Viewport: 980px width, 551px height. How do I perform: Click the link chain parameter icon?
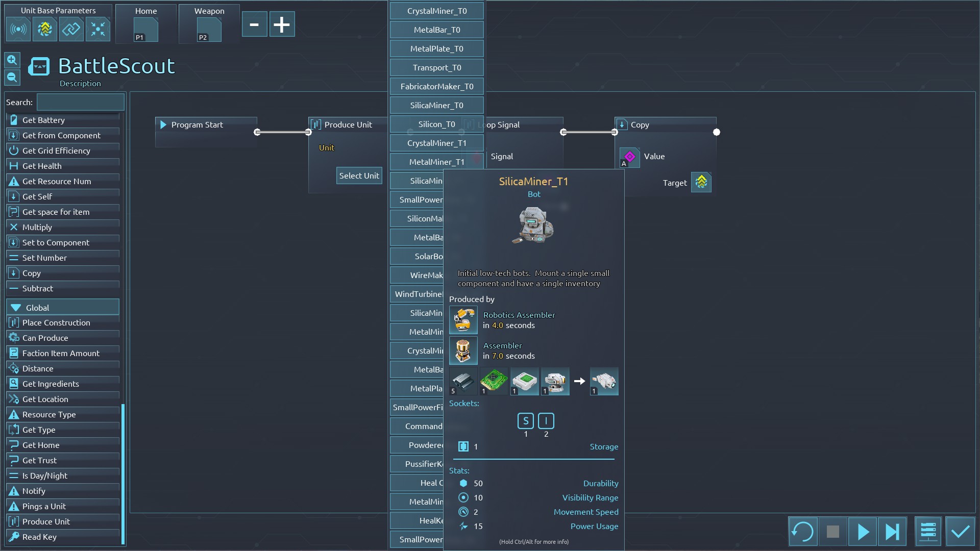coord(71,29)
